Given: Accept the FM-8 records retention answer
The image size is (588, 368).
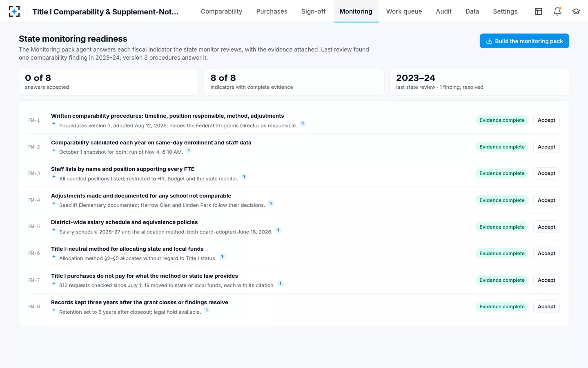Looking at the screenshot, I should pos(546,307).
